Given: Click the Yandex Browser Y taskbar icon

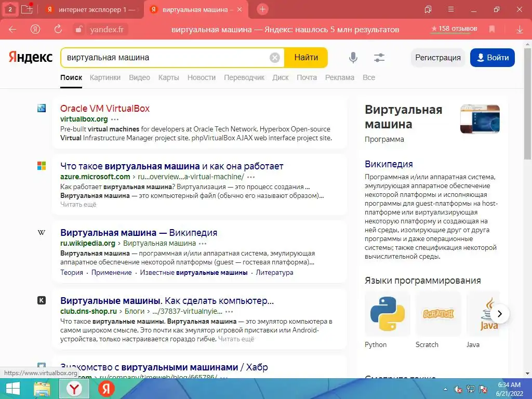Looking at the screenshot, I should (74, 389).
